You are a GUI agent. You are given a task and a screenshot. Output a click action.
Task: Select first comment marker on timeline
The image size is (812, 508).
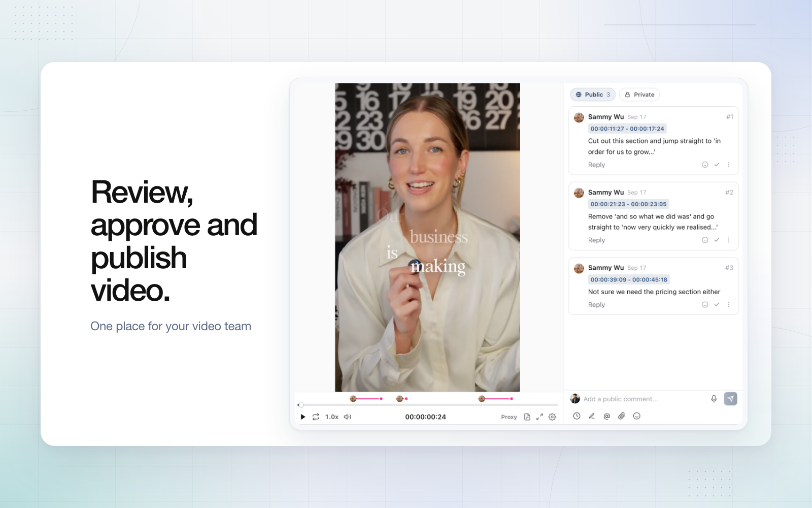tap(353, 399)
